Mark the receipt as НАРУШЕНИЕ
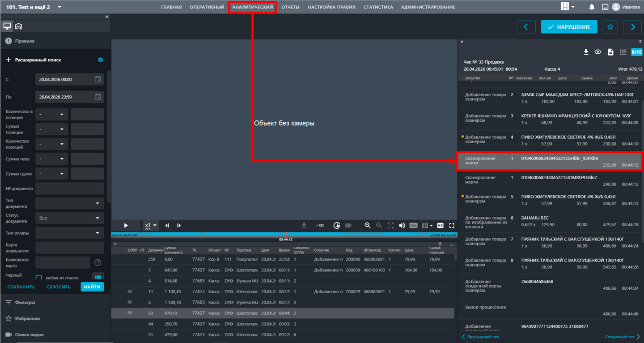This screenshot has height=343, width=644. click(x=569, y=27)
